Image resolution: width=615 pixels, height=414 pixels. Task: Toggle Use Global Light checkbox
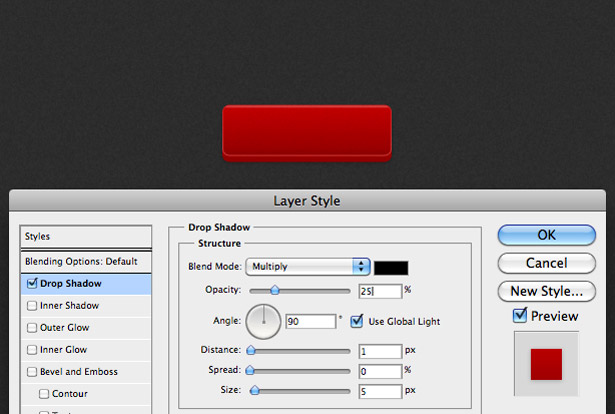(x=357, y=321)
